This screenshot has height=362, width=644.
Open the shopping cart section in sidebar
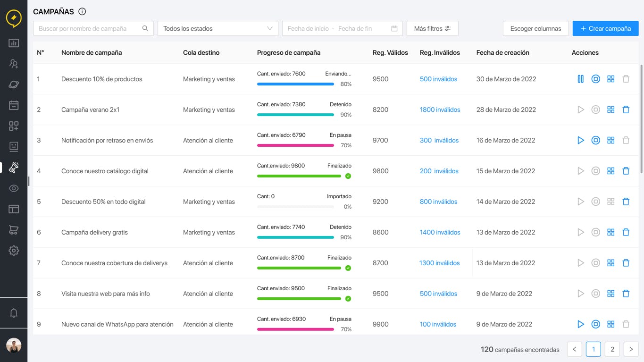click(x=14, y=230)
